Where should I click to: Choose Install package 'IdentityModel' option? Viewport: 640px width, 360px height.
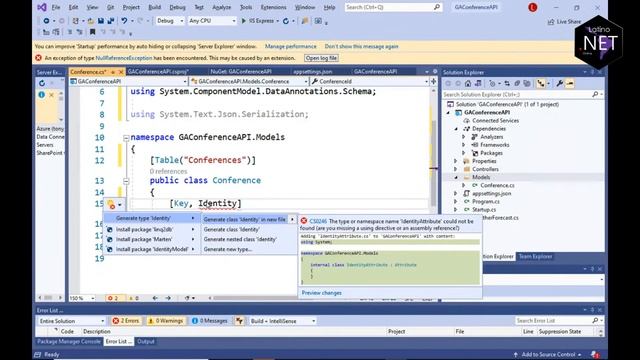click(x=151, y=249)
